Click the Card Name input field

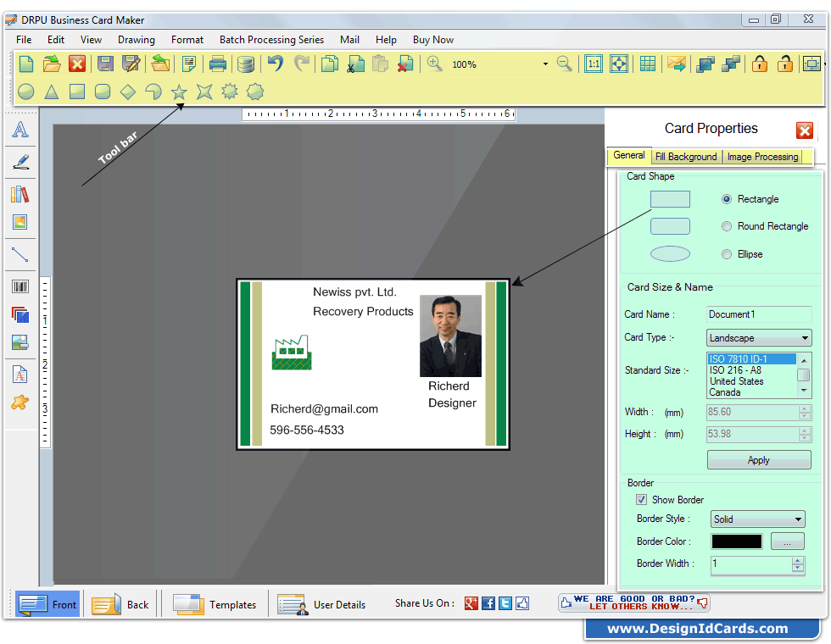coord(759,314)
